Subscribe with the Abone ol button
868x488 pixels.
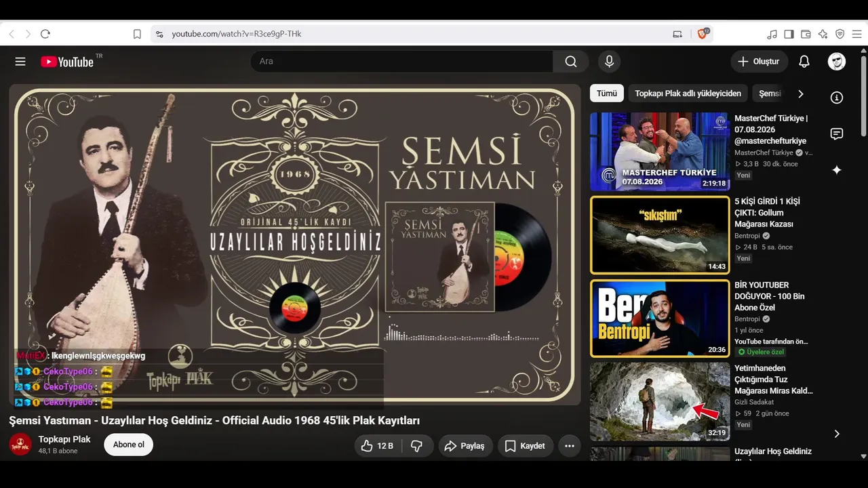point(129,445)
